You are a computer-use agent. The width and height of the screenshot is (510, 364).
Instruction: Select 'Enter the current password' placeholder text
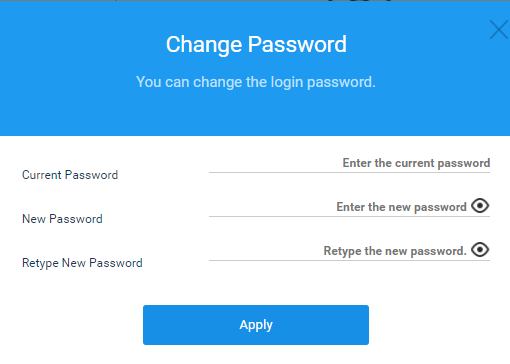click(x=416, y=163)
